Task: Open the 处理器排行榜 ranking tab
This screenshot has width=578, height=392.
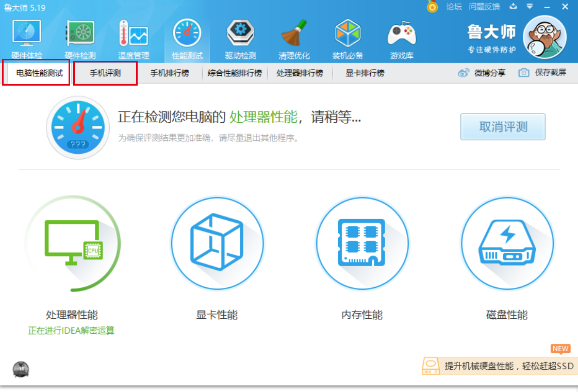Action: [x=300, y=73]
